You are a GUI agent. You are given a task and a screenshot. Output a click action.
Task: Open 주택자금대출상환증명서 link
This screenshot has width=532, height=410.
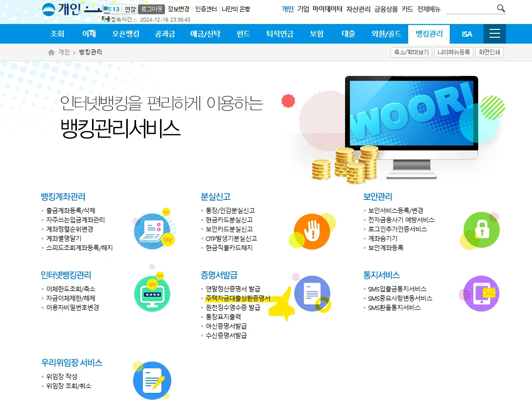point(238,298)
